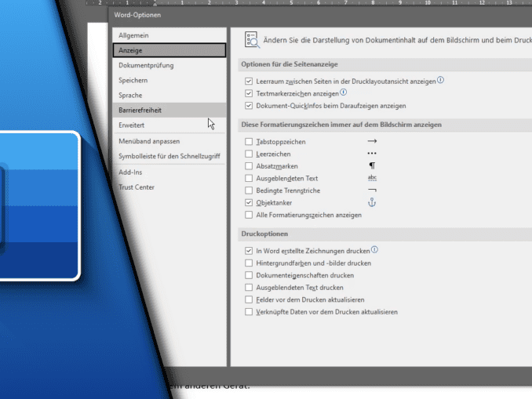Open the Erweitert options category

coord(169,125)
